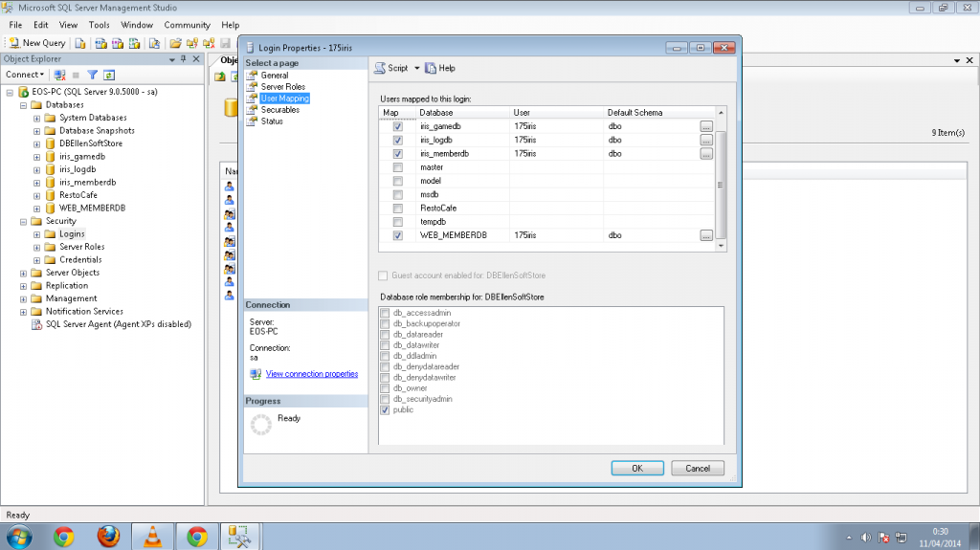The height and width of the screenshot is (550, 980).
Task: Open the Edit menu
Action: (x=40, y=25)
